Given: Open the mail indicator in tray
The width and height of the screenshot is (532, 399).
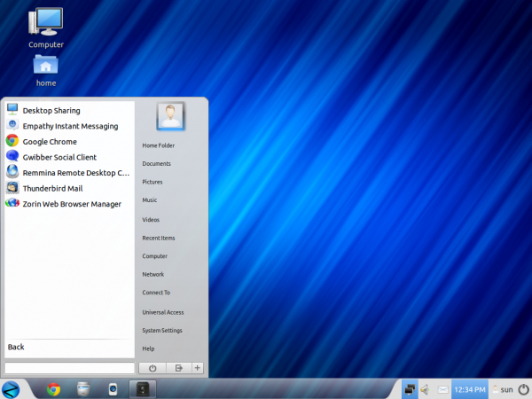Looking at the screenshot, I should coord(442,389).
